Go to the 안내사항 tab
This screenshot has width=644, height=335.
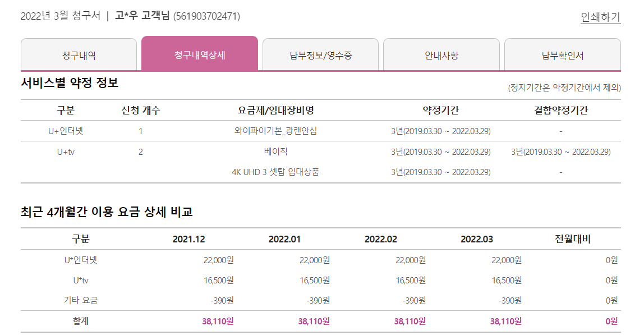(441, 55)
